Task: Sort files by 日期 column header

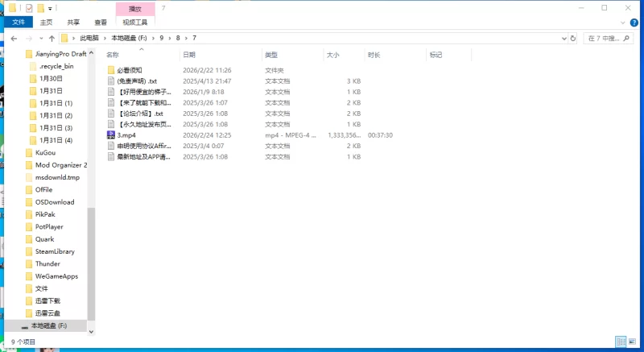Action: [189, 55]
